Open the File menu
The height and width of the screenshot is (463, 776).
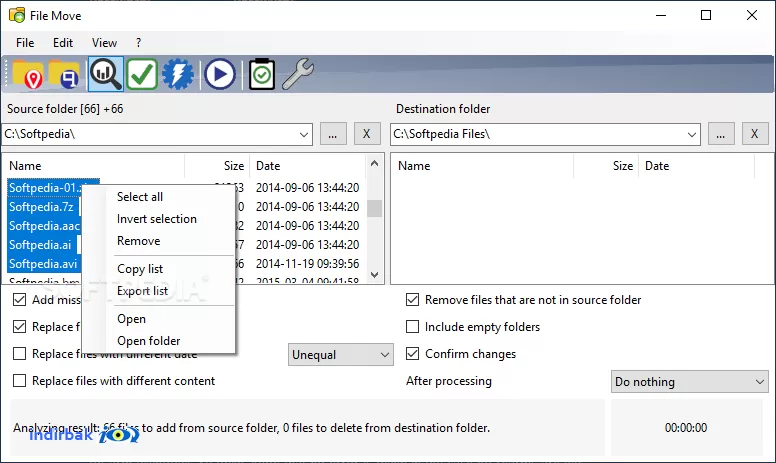[x=25, y=43]
